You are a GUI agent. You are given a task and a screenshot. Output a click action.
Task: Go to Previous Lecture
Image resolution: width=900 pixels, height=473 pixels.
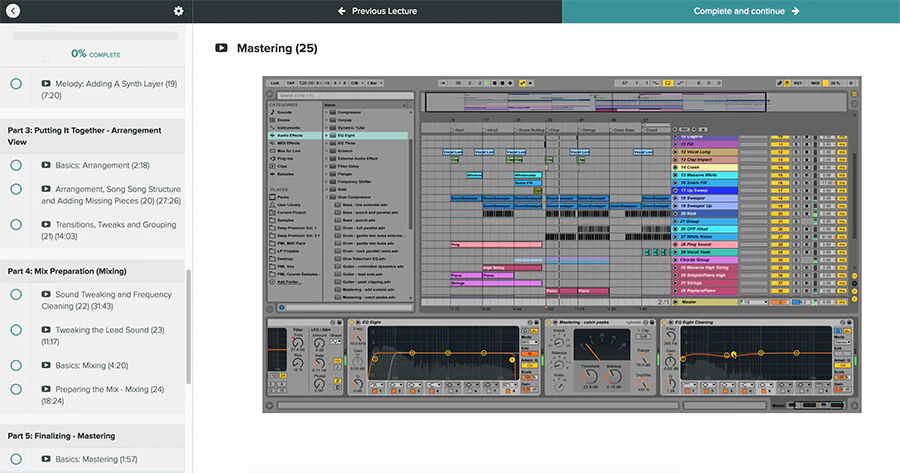(377, 11)
